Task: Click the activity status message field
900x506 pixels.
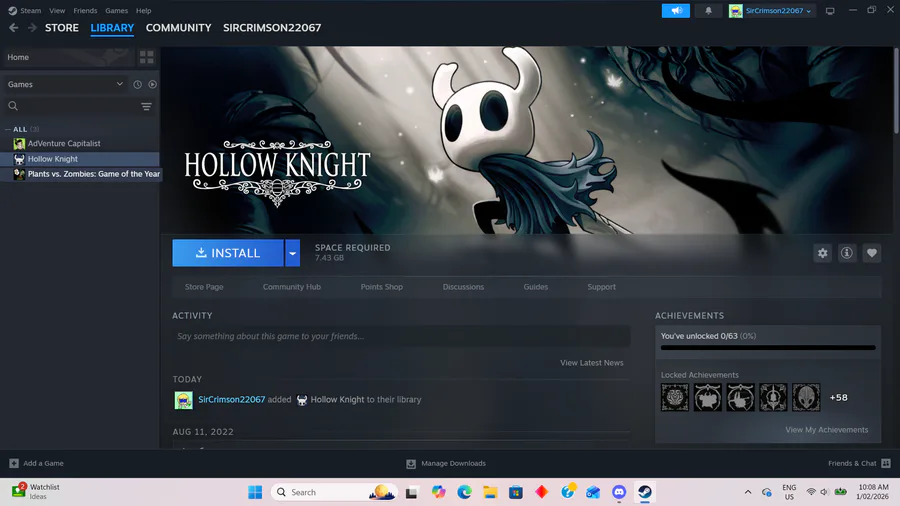Action: pos(401,336)
